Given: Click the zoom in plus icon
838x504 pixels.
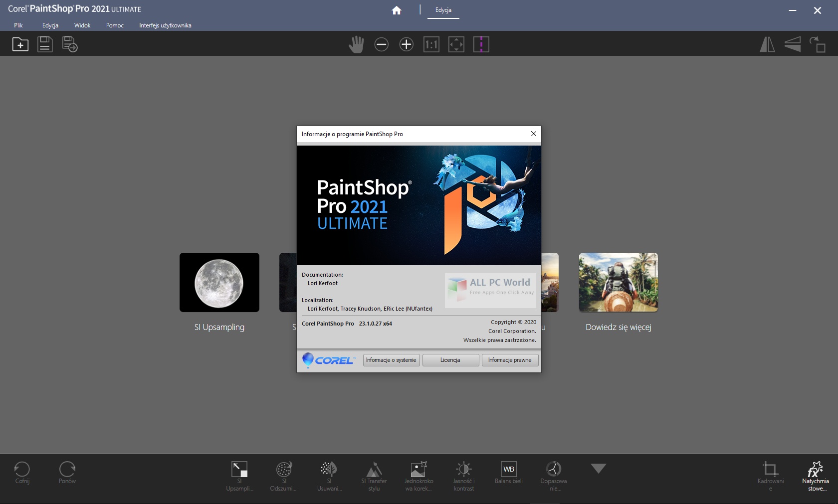Looking at the screenshot, I should point(407,44).
